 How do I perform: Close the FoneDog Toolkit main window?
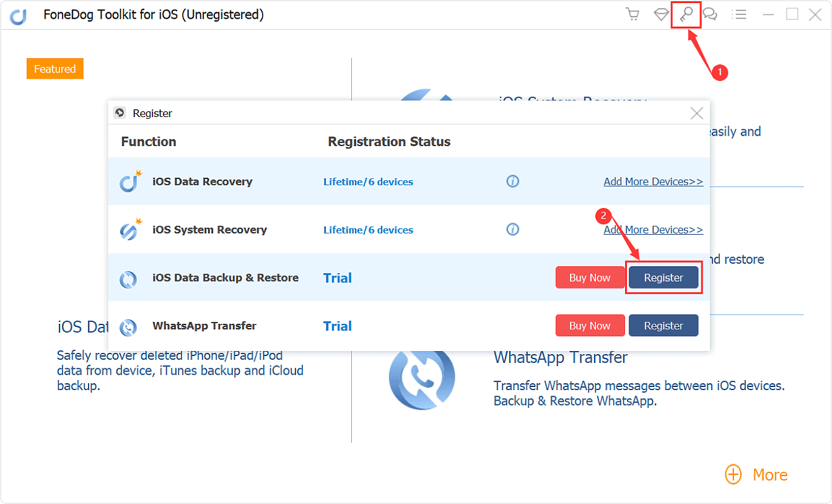[x=815, y=15]
